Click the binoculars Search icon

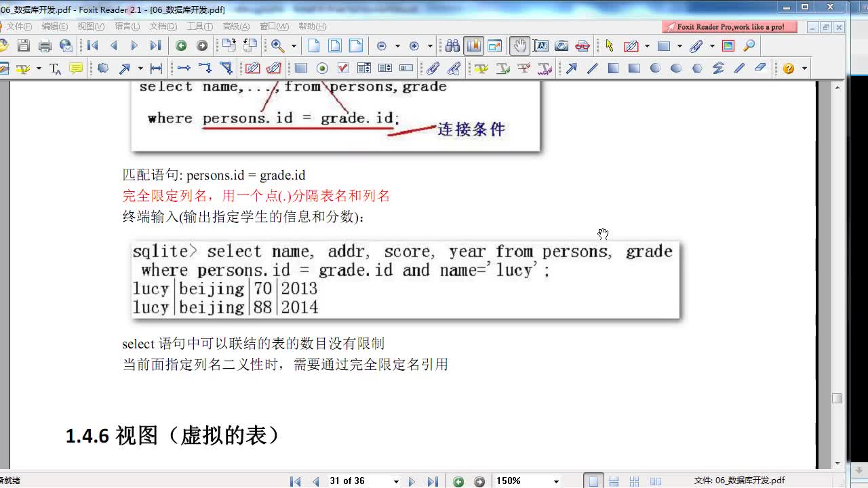[452, 46]
